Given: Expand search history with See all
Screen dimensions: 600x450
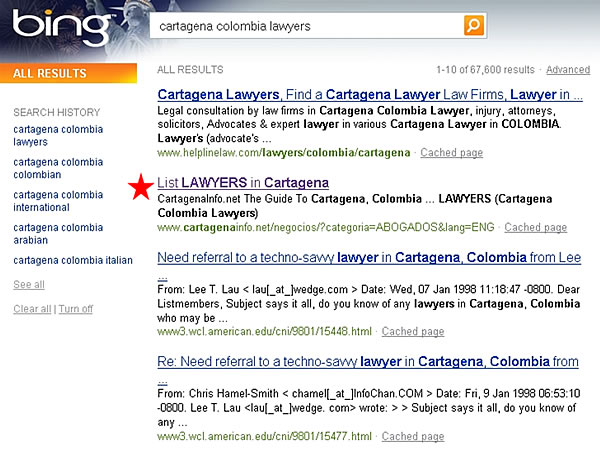Looking at the screenshot, I should click(x=29, y=285).
